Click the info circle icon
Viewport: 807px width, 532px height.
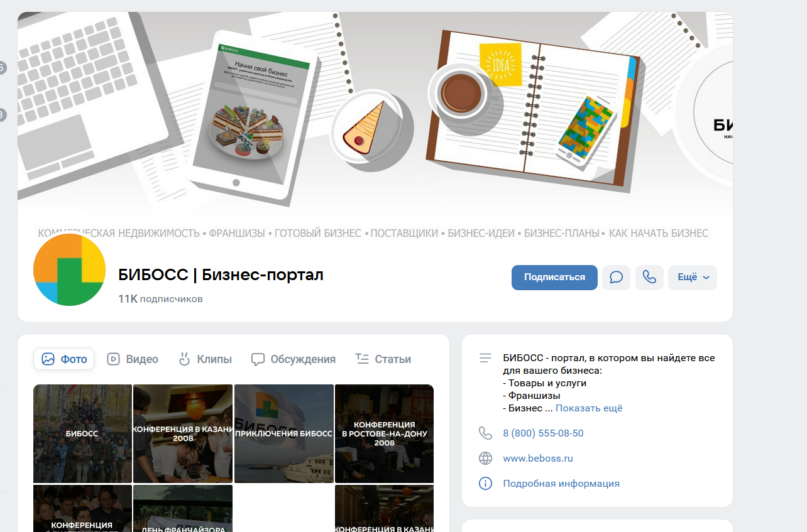[x=485, y=484]
